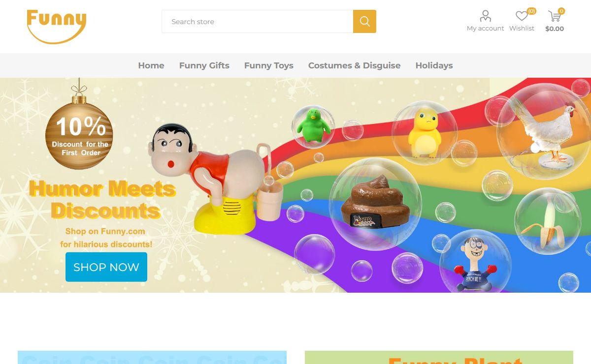Open the Funny Gifts menu
Screen dimensions: 591x364
pos(204,65)
